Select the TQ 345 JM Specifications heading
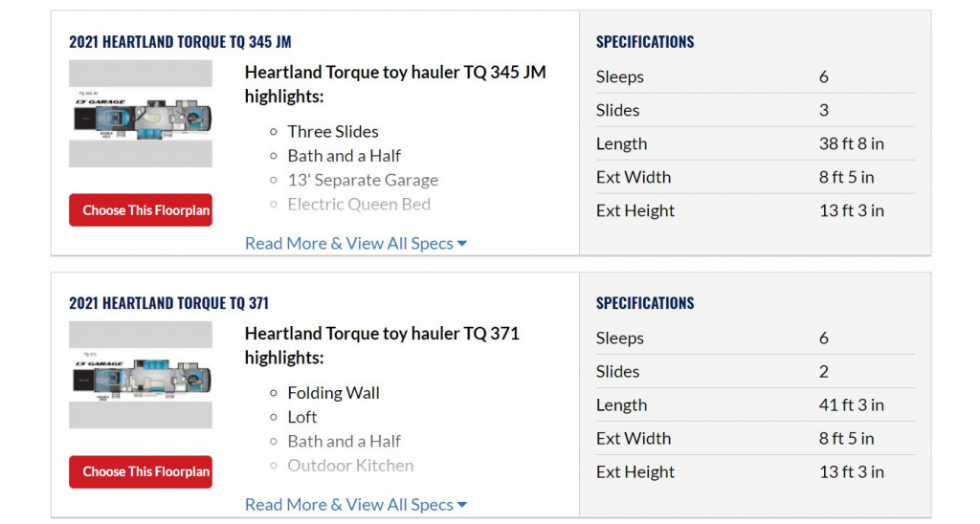Image resolution: width=980 pixels, height=524 pixels. click(x=645, y=42)
